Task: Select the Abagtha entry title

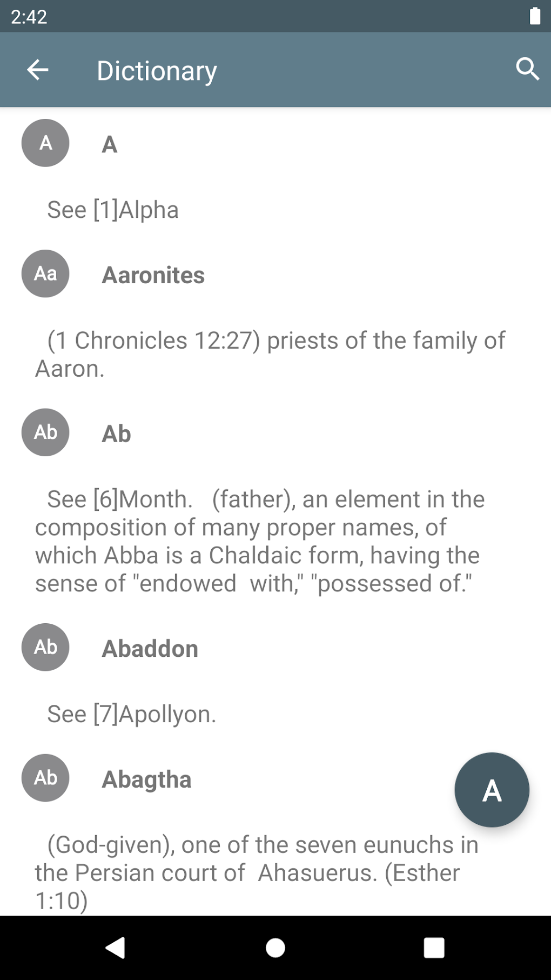Action: tap(147, 779)
